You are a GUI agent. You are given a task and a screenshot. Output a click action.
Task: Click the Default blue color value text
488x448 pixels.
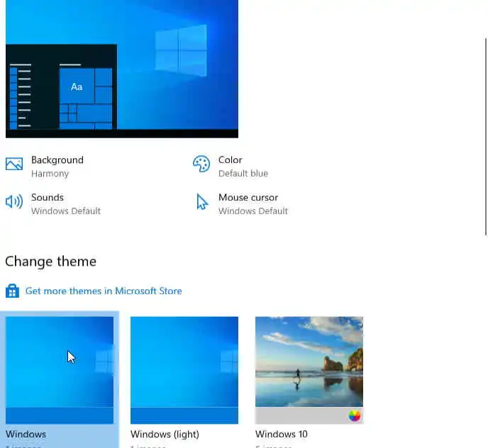click(x=243, y=173)
